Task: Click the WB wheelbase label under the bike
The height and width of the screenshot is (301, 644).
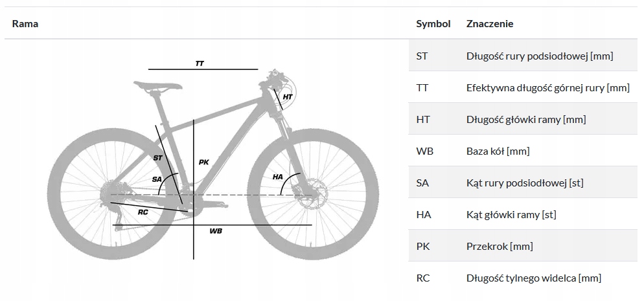Action: [x=216, y=231]
